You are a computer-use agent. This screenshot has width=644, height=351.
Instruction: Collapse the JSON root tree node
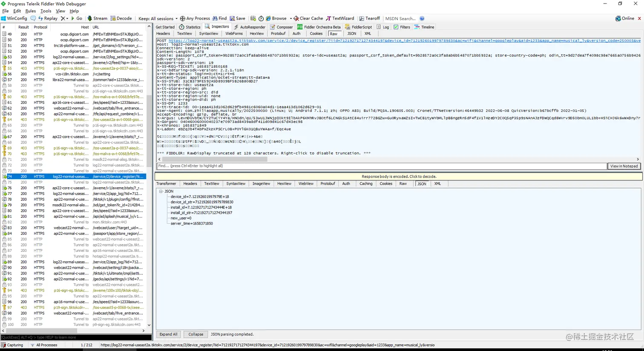pyautogui.click(x=161, y=191)
